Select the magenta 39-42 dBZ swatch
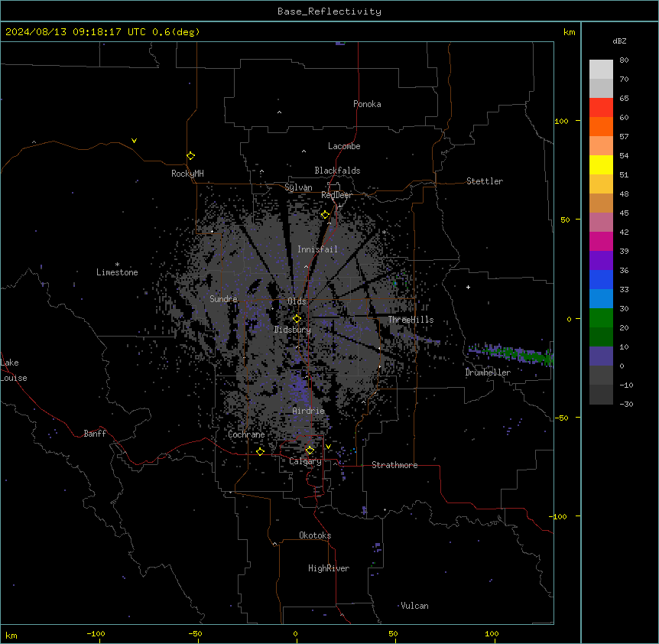Viewport: 659px width, 644px height. [x=601, y=241]
